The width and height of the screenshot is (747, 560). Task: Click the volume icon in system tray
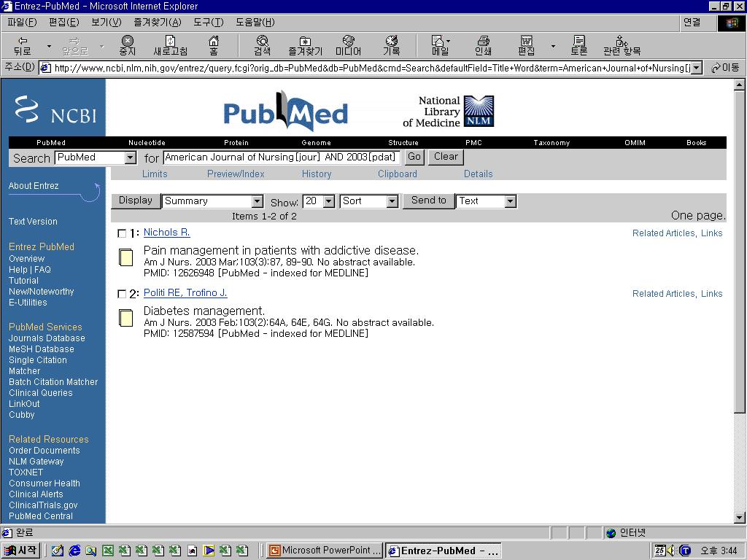[x=671, y=551]
